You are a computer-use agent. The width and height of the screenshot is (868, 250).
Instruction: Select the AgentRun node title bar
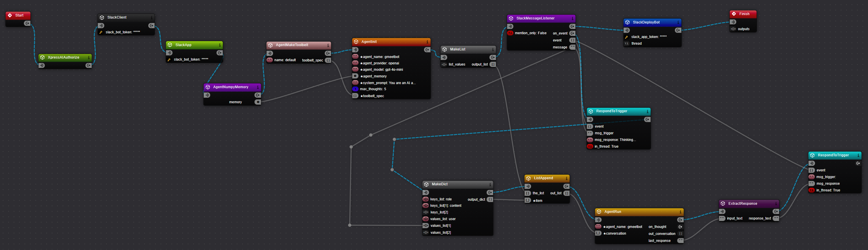coord(639,212)
